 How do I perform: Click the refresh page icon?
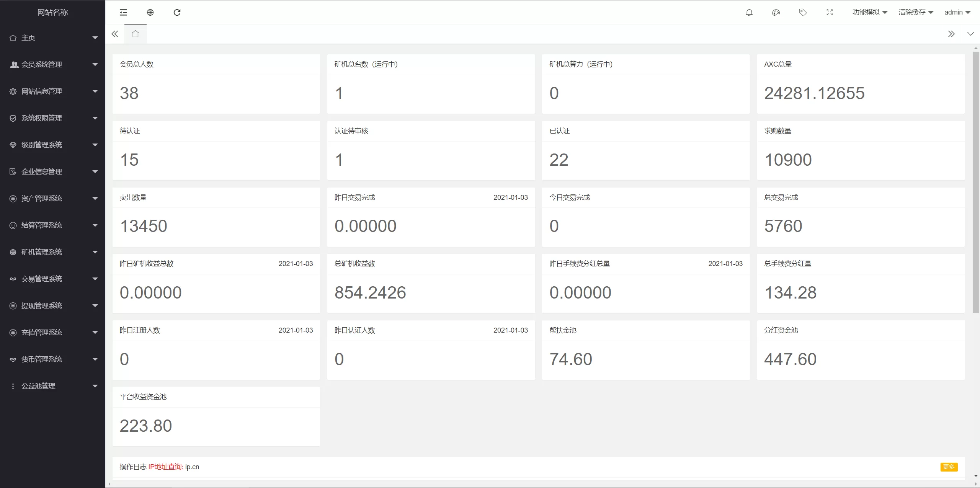point(177,13)
